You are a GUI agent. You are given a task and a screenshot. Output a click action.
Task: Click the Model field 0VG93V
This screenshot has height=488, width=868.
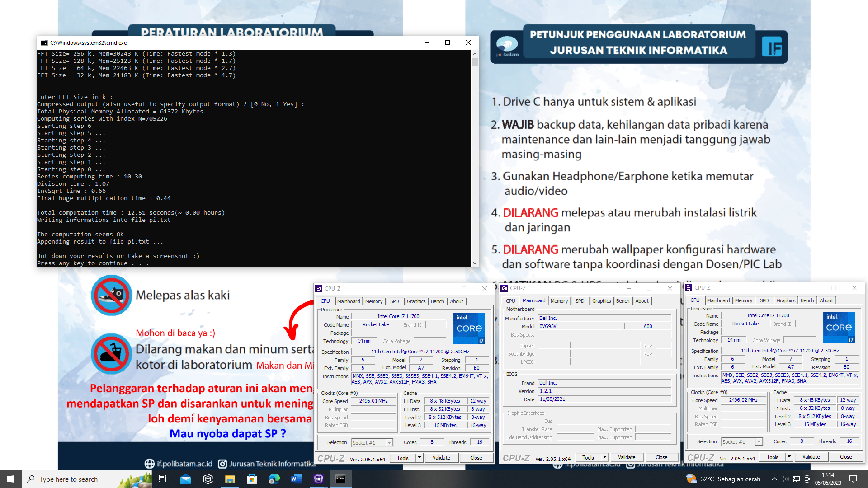pos(580,326)
